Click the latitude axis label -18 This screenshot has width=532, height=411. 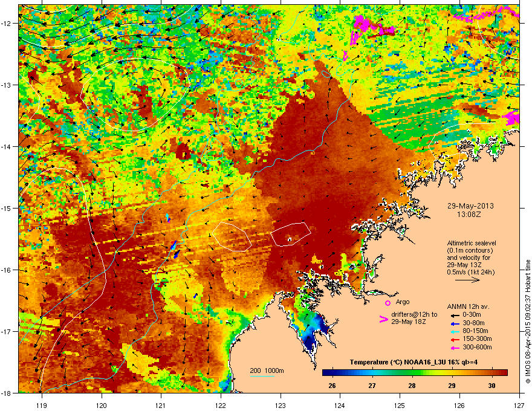[x=7, y=393]
